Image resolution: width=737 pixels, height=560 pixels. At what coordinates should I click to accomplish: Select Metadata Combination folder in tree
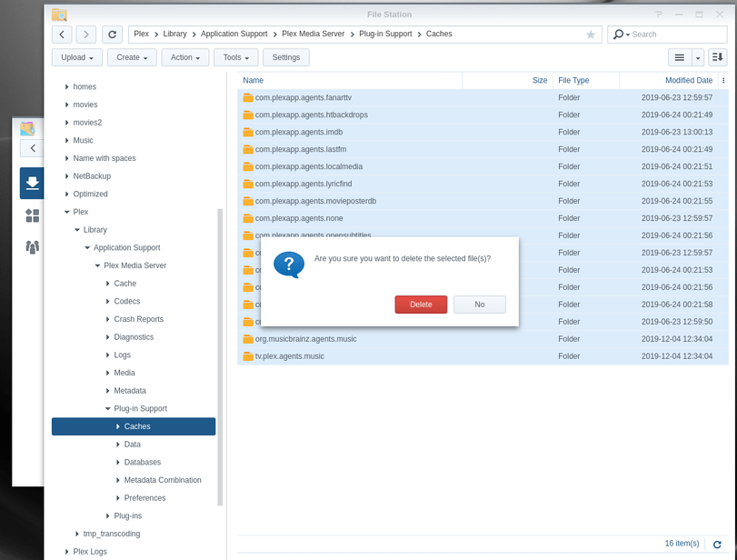[163, 480]
